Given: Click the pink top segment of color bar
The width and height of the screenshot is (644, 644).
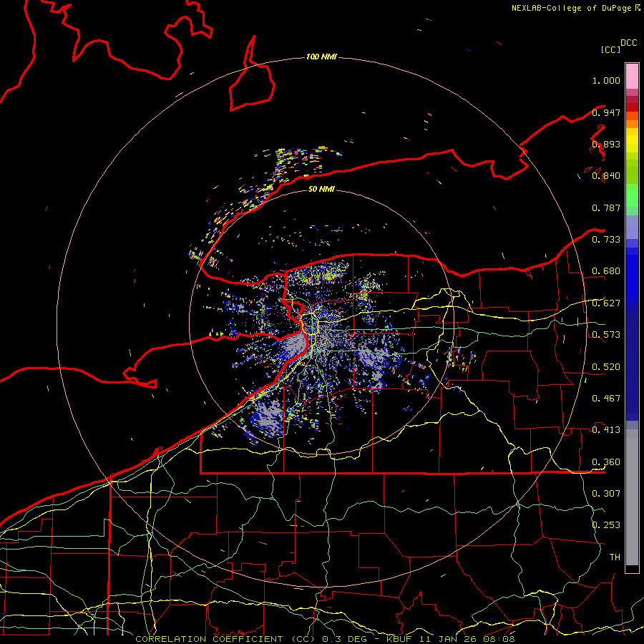Looking at the screenshot, I should pos(632,76).
